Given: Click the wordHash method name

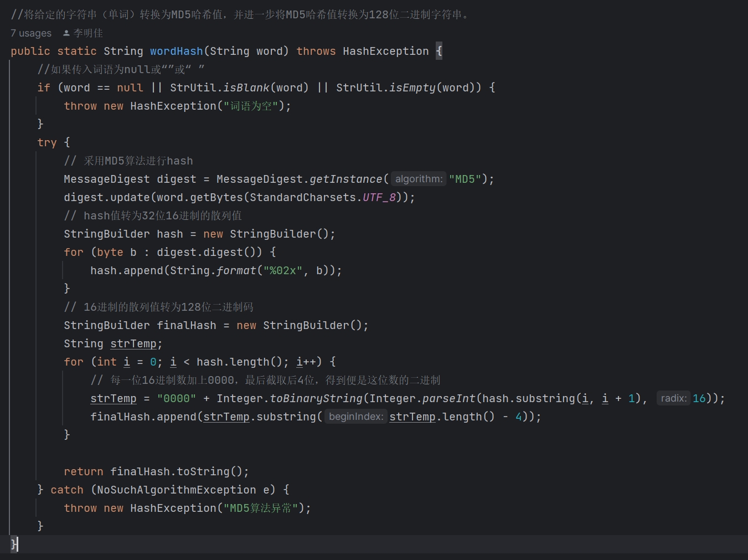Looking at the screenshot, I should click(x=177, y=51).
